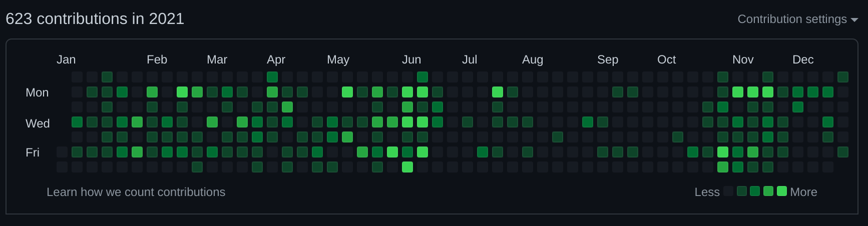This screenshot has height=226, width=868.
Task: Select the green Sunday cell under Apr
Action: (x=272, y=77)
